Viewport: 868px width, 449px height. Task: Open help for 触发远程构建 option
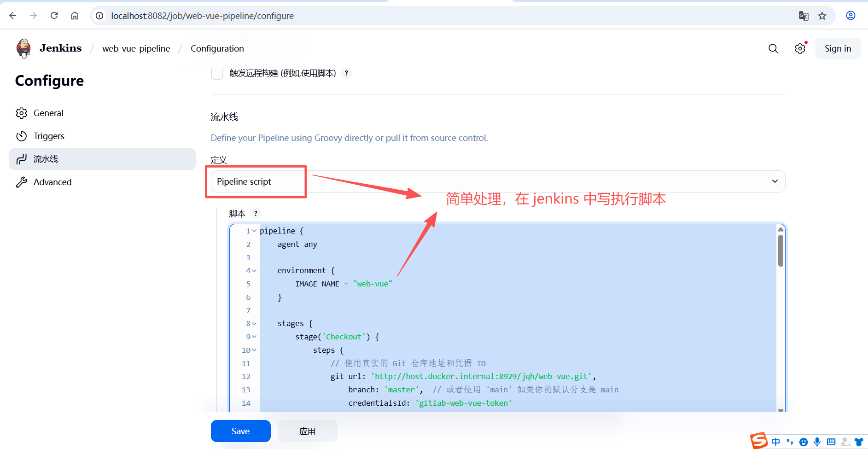click(346, 73)
